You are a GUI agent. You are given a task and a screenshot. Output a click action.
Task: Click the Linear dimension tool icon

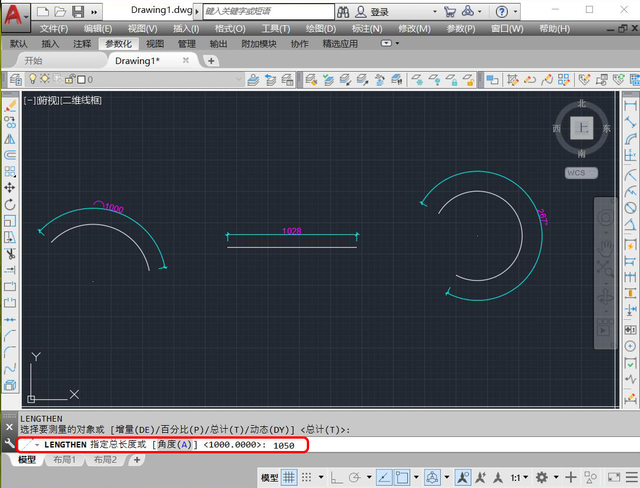tap(630, 105)
